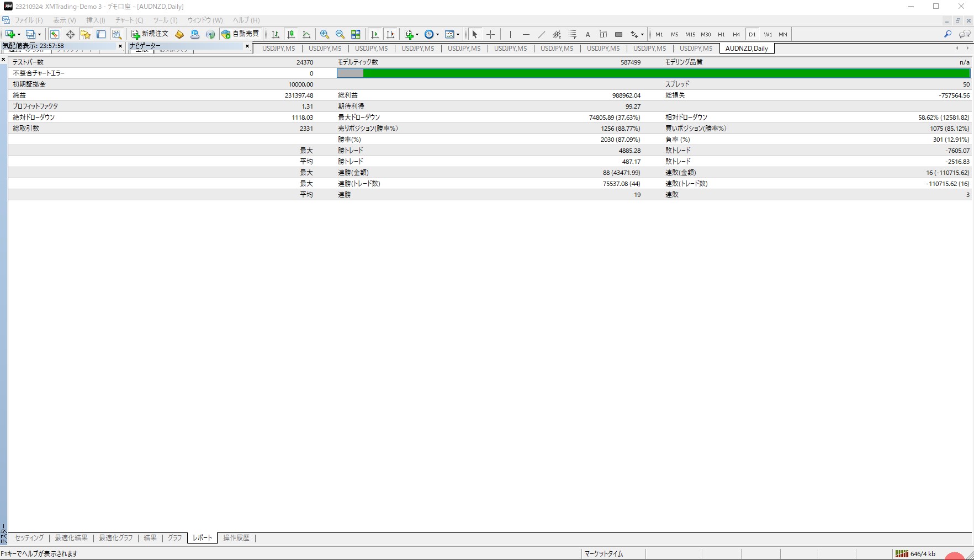Open the new chart toolbar icon

pos(10,34)
